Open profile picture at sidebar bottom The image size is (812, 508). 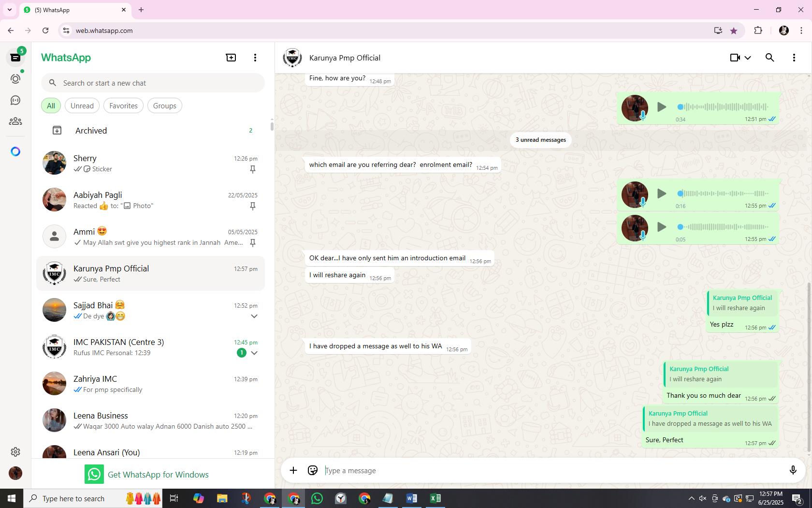(15, 473)
